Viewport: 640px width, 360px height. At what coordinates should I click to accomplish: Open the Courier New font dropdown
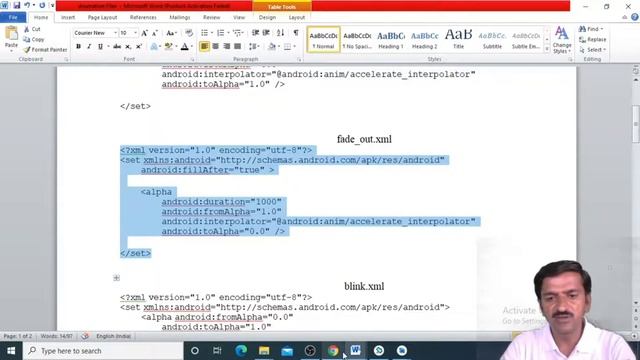click(116, 33)
